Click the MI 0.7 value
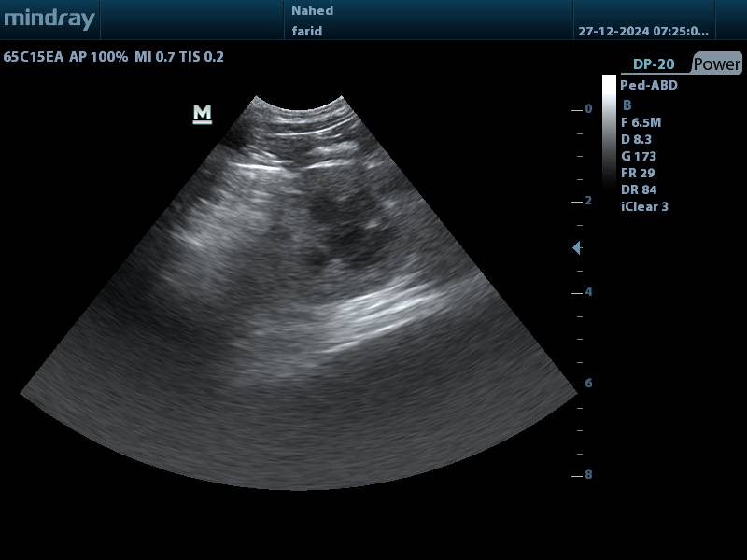The height and width of the screenshot is (560, 747). [154, 57]
